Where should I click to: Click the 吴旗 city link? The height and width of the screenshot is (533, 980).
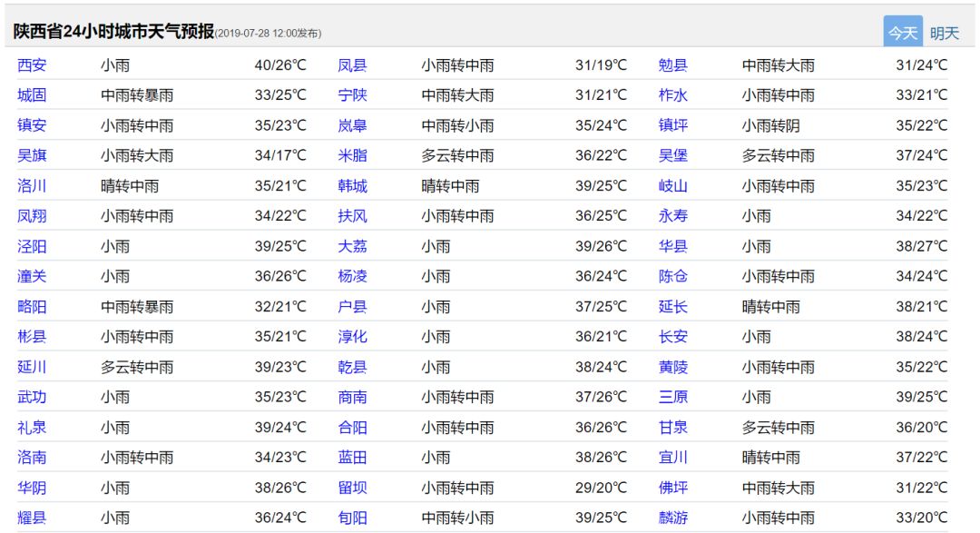(x=32, y=155)
